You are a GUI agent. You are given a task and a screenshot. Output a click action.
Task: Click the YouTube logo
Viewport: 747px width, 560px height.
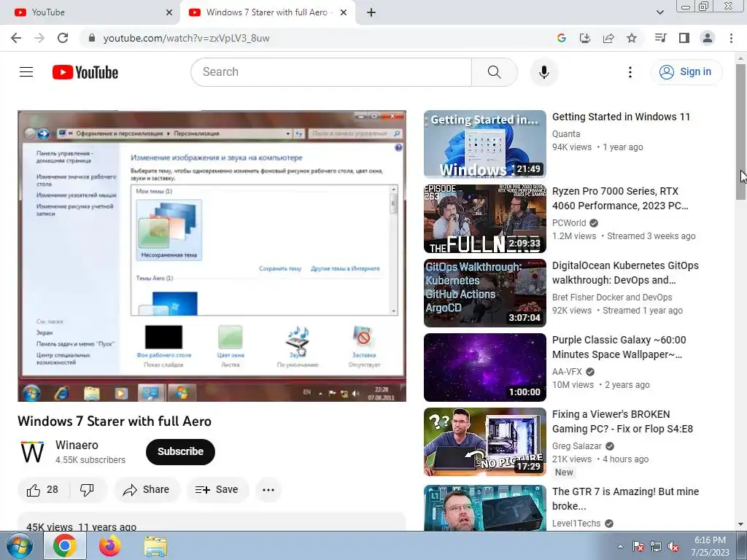tap(85, 72)
